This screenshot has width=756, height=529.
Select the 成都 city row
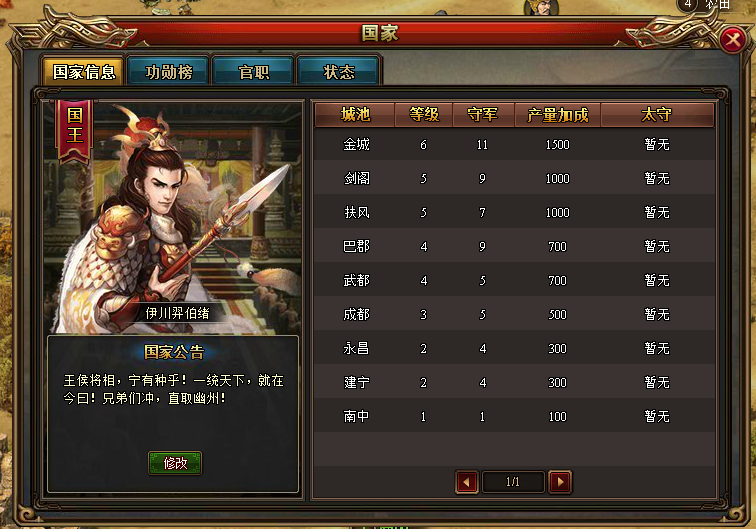click(x=514, y=314)
